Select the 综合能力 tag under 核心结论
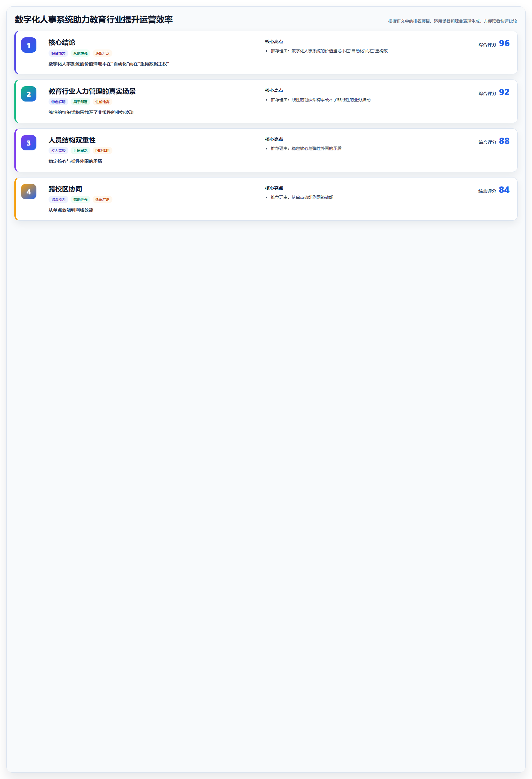 click(58, 53)
